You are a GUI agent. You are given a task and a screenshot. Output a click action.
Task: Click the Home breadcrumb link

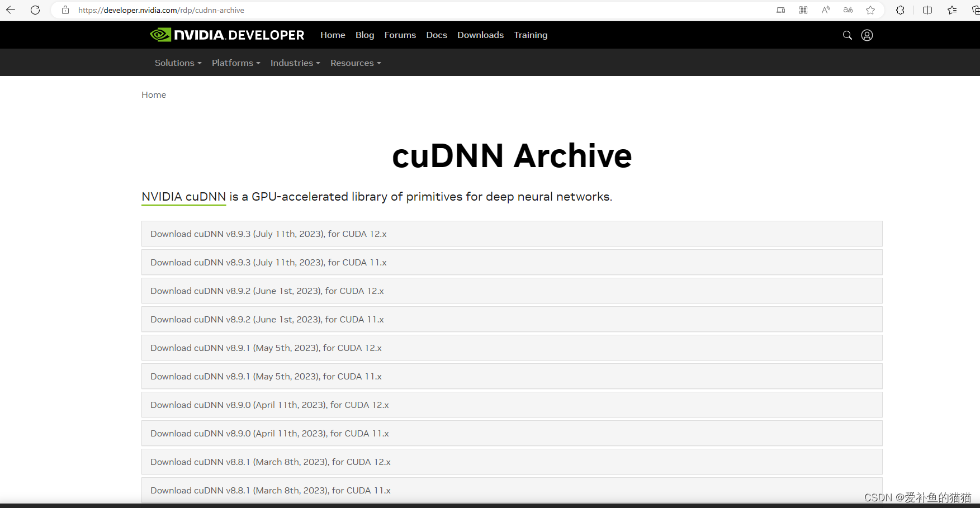154,94
